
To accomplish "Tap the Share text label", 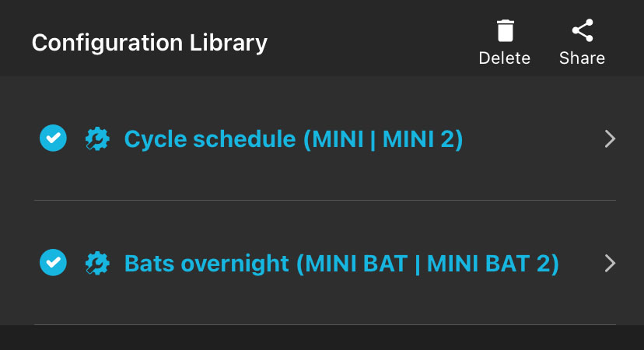I will click(x=582, y=58).
